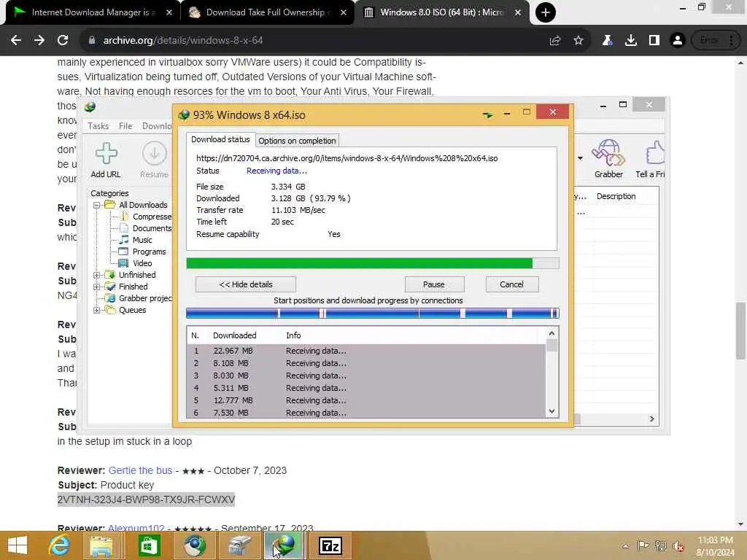Click the Action Center flag in system tray
This screenshot has height=560, width=747.
(x=643, y=545)
